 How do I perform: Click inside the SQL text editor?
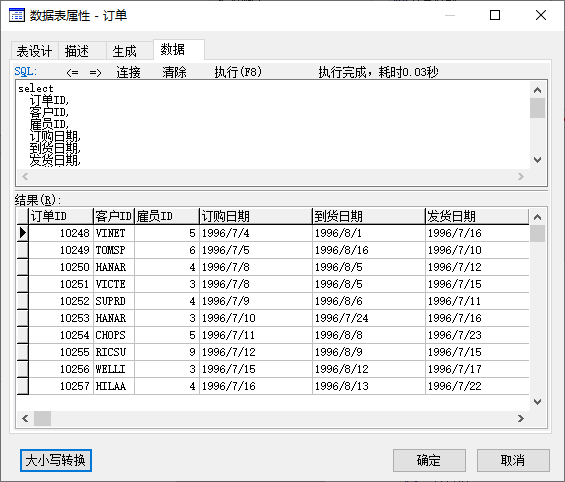click(x=273, y=125)
